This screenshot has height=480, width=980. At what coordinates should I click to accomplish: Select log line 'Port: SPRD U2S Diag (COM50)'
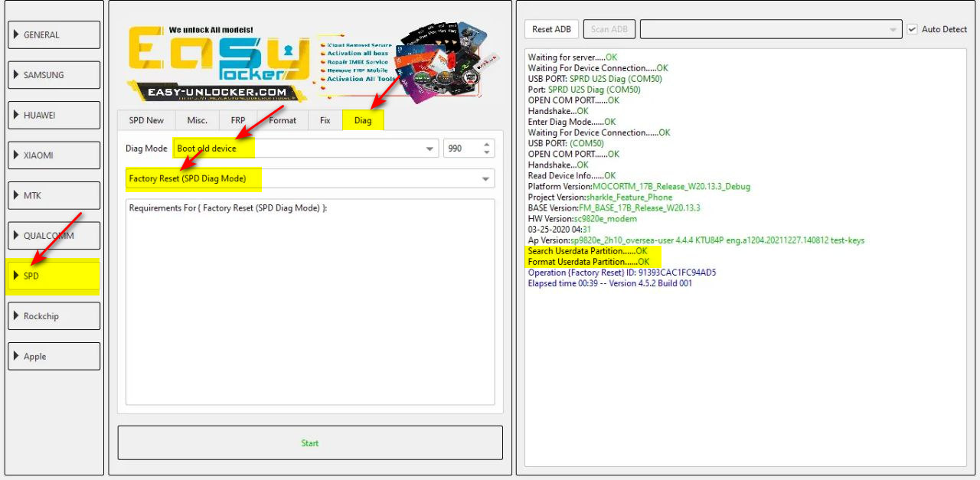(x=584, y=90)
